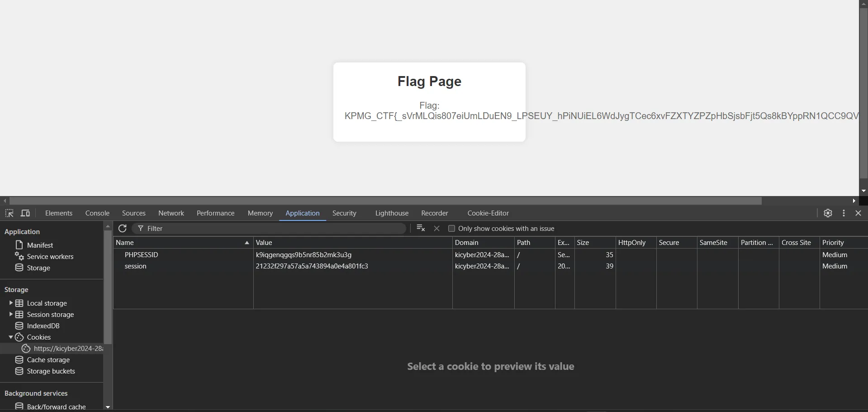The image size is (868, 412).
Task: Open the Cookie-Editor tab
Action: coord(488,213)
